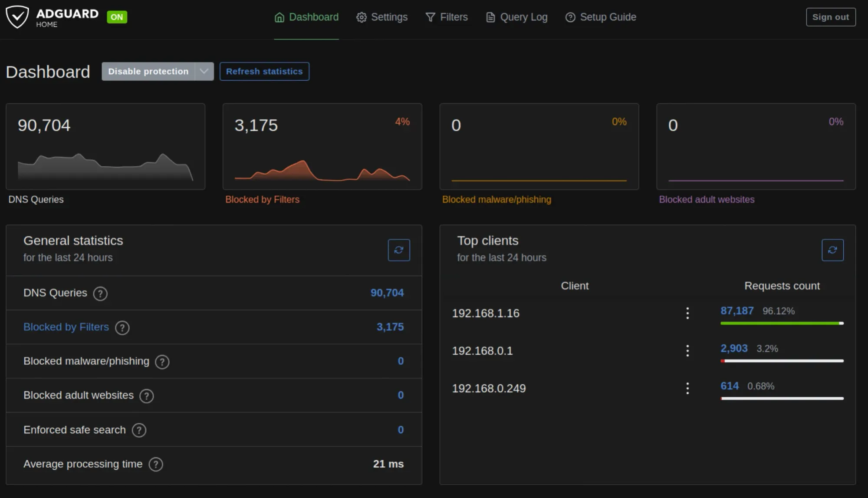Expand the Disable protection dropdown arrow

tap(204, 71)
